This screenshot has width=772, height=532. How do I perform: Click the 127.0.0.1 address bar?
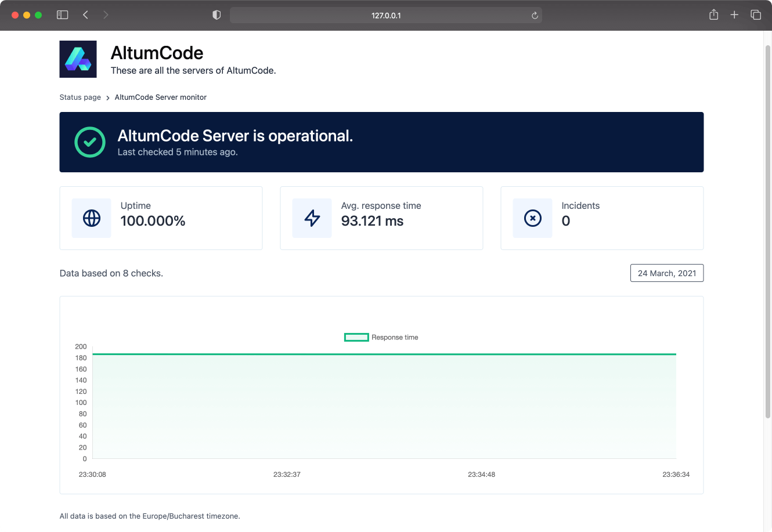(386, 16)
